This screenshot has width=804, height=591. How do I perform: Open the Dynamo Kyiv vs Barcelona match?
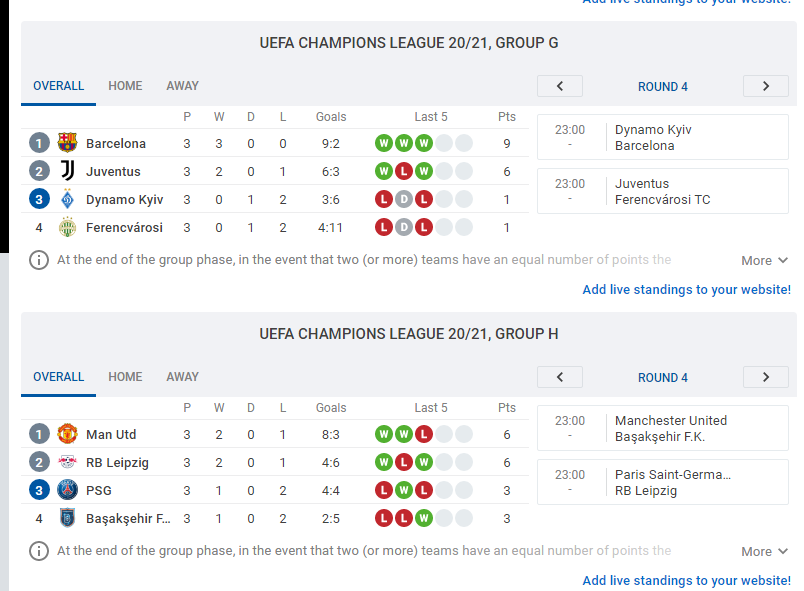click(x=662, y=137)
